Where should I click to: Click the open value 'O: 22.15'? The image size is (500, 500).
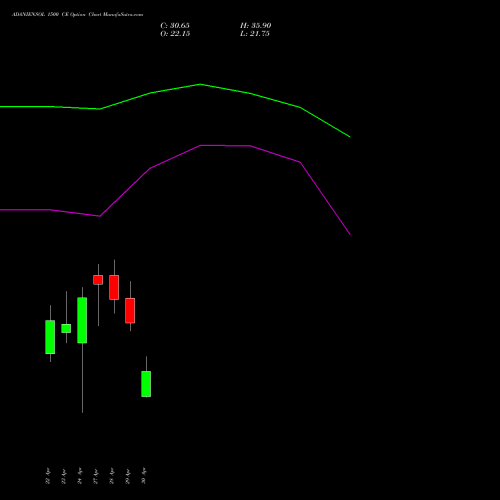(x=175, y=34)
